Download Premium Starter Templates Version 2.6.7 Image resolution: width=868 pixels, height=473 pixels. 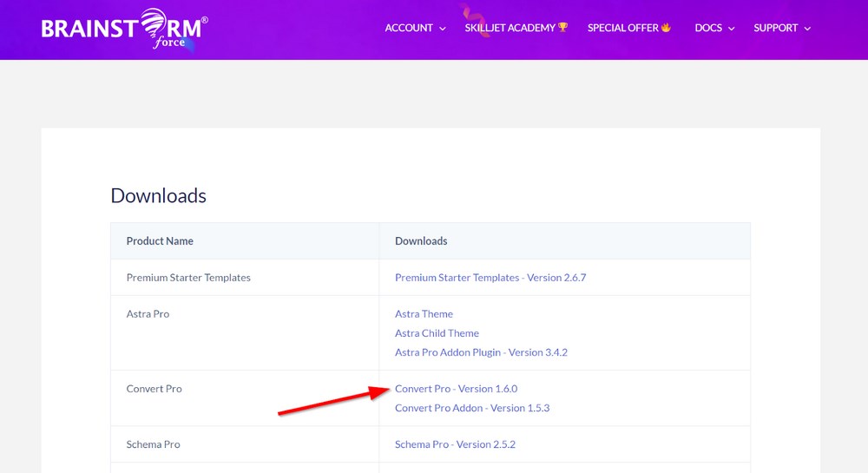[x=490, y=278]
